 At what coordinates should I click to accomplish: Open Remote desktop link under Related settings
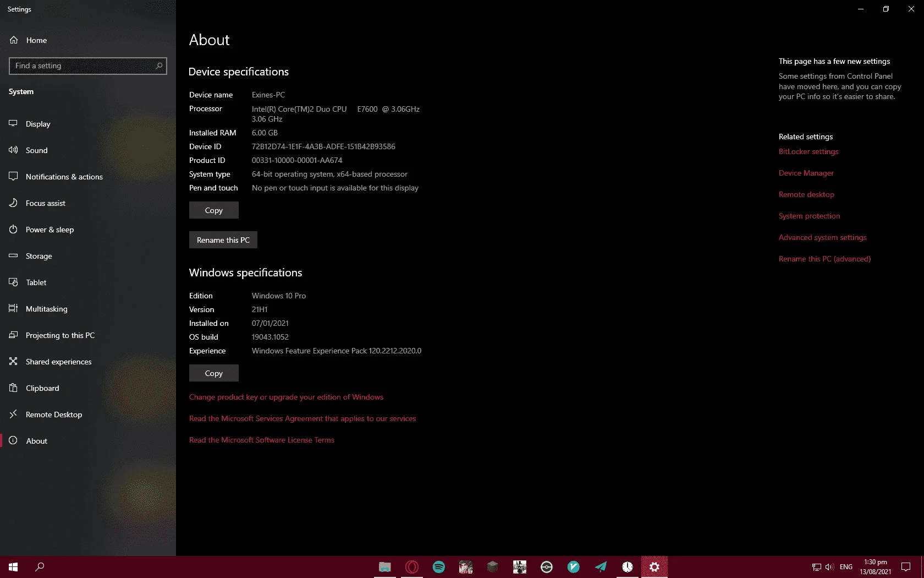click(806, 194)
